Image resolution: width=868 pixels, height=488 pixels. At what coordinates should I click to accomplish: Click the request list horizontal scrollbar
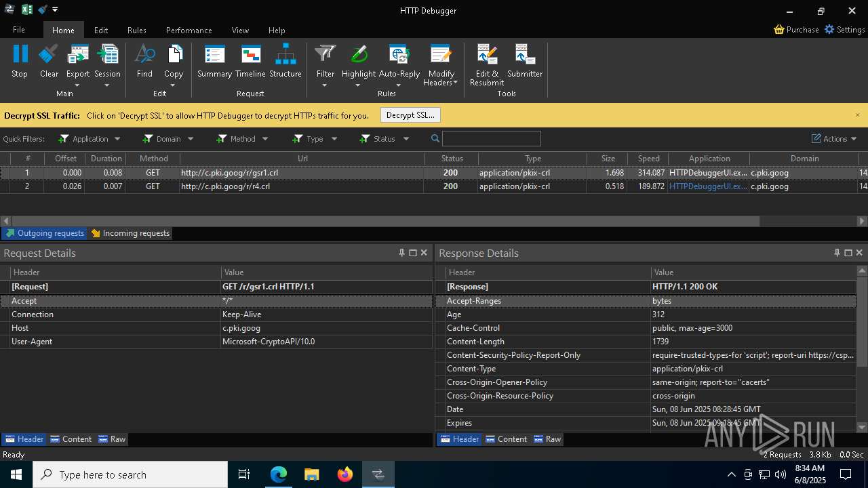pos(385,221)
